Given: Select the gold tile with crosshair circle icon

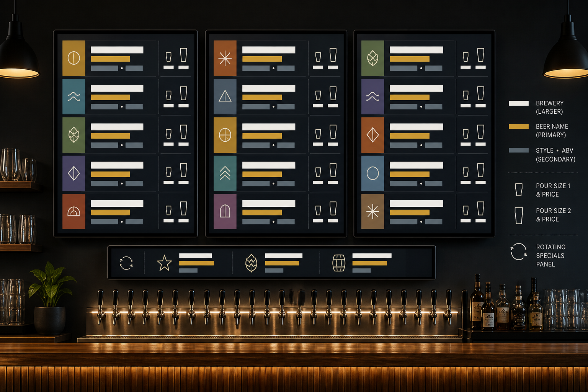Looking at the screenshot, I should [x=225, y=135].
